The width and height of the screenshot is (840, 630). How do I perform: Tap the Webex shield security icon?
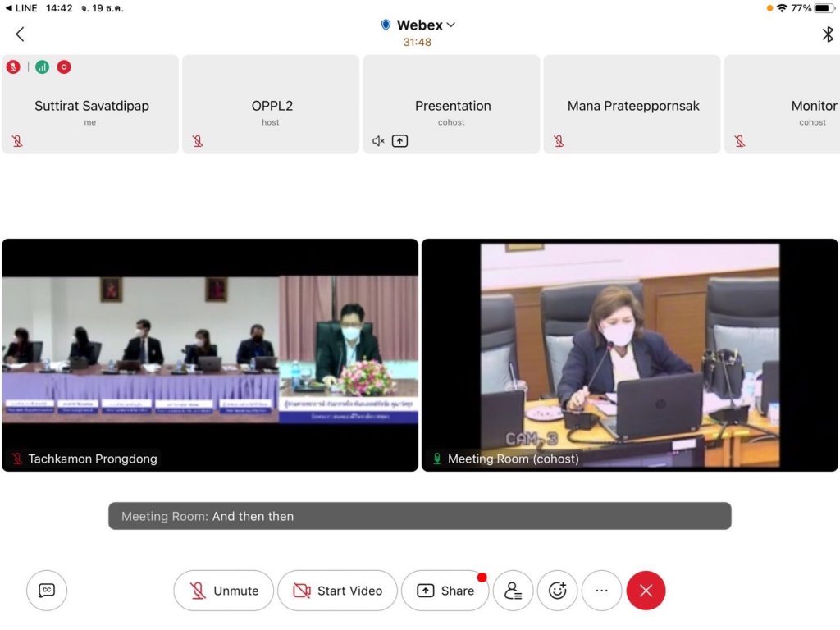(x=386, y=25)
